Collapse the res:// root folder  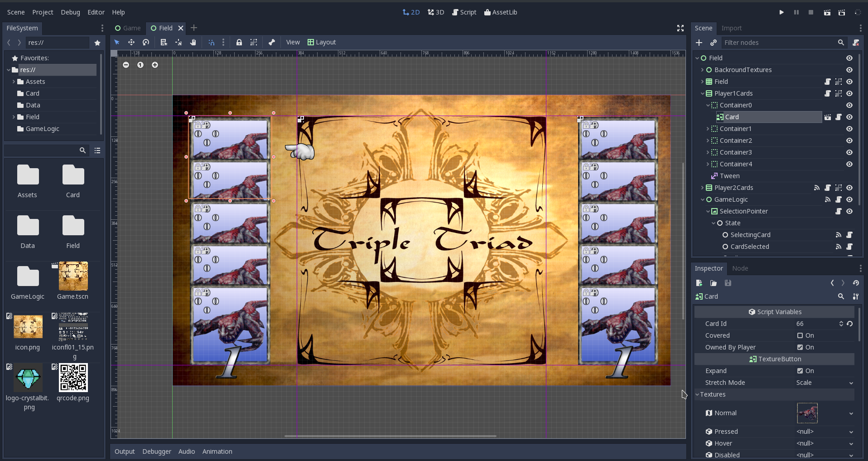click(9, 70)
